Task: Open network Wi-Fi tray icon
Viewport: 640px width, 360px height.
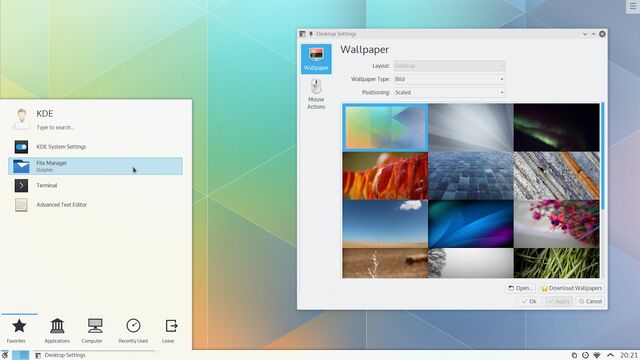Action: pyautogui.click(x=597, y=355)
